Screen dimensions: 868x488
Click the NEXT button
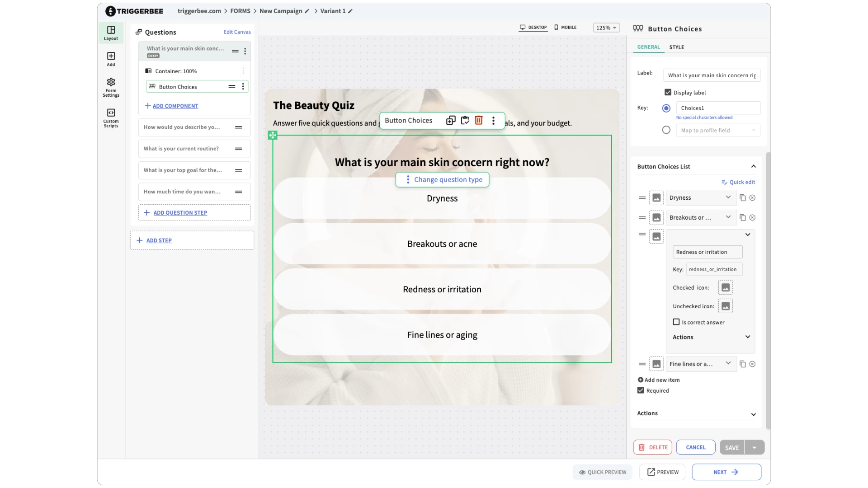click(726, 472)
